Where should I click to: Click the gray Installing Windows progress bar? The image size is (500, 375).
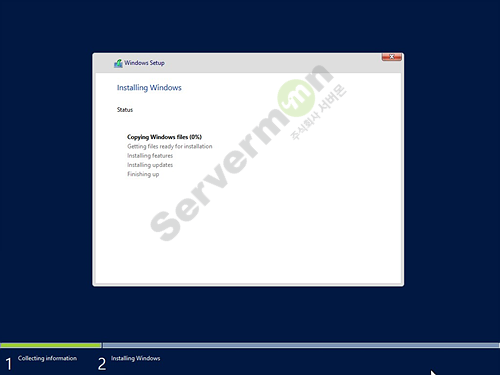pos(301,345)
